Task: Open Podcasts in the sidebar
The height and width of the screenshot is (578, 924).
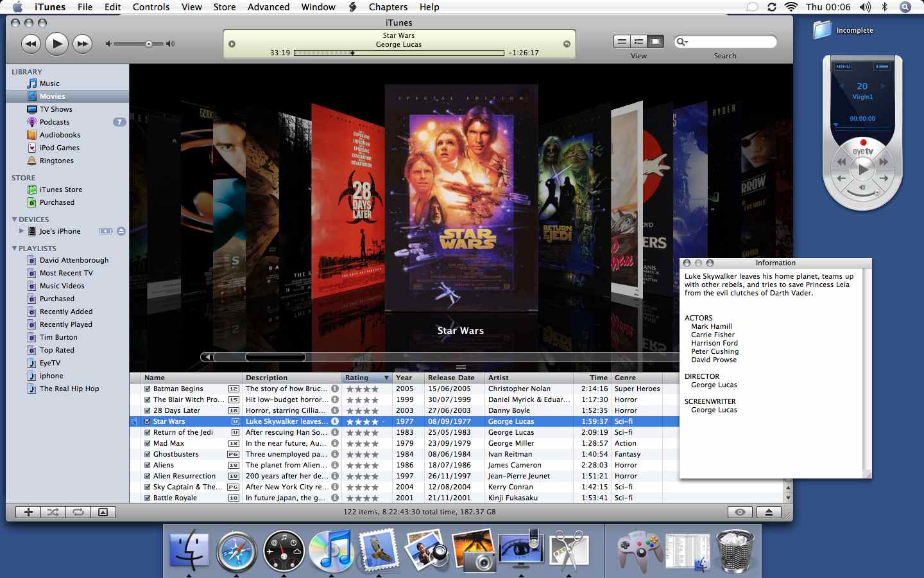Action: tap(55, 122)
